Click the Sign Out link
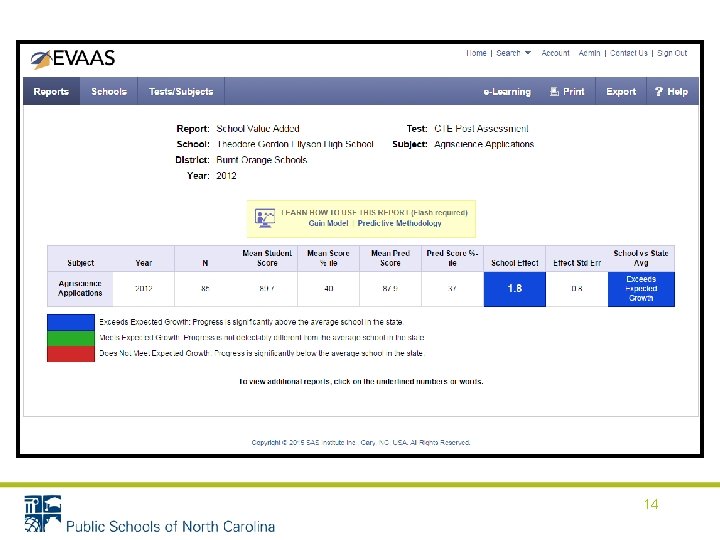The width and height of the screenshot is (720, 540). coord(672,53)
